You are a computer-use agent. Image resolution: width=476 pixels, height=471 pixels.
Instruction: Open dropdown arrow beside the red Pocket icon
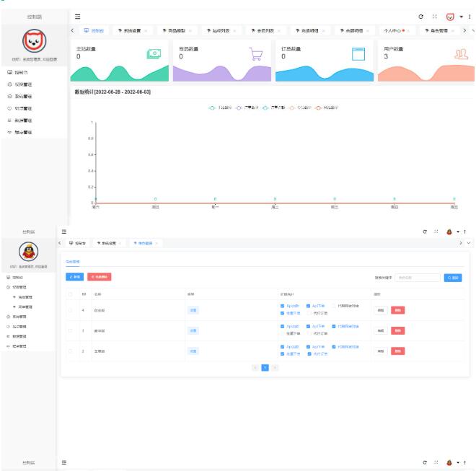459,17
